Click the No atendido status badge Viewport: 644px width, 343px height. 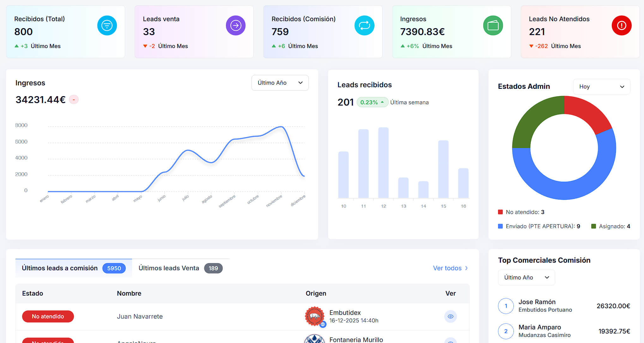point(48,316)
